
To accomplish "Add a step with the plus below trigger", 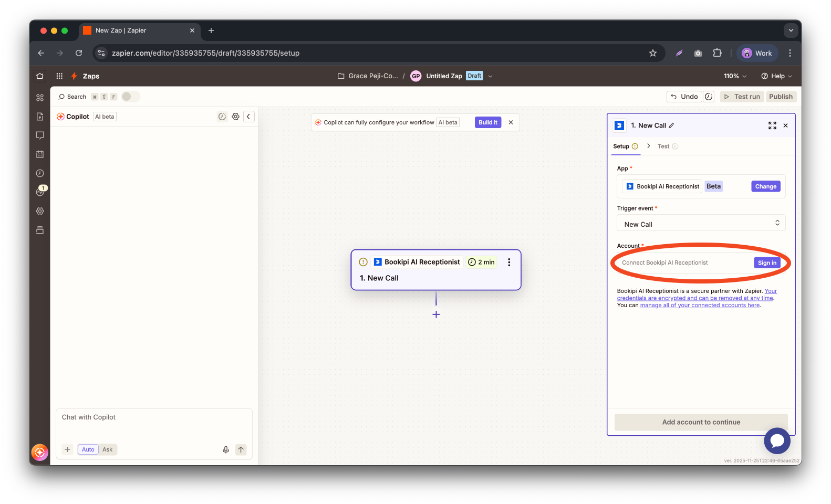I will click(x=436, y=314).
